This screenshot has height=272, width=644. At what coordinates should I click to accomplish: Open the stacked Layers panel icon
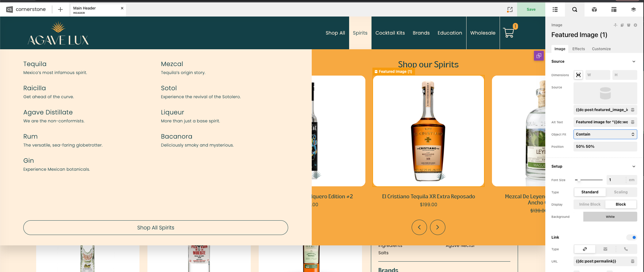tap(633, 9)
